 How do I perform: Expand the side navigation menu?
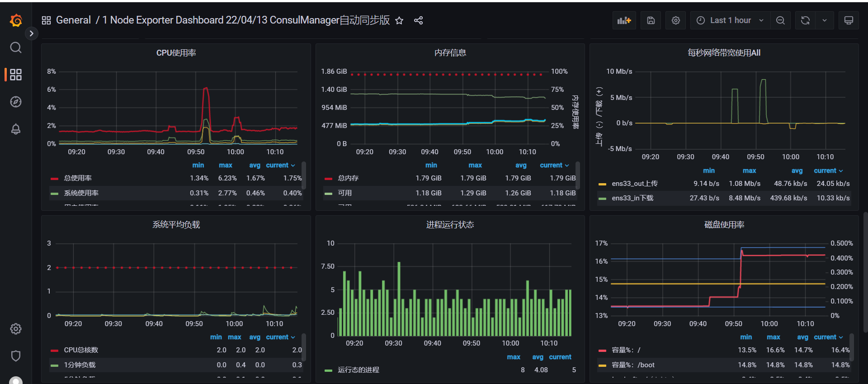31,33
